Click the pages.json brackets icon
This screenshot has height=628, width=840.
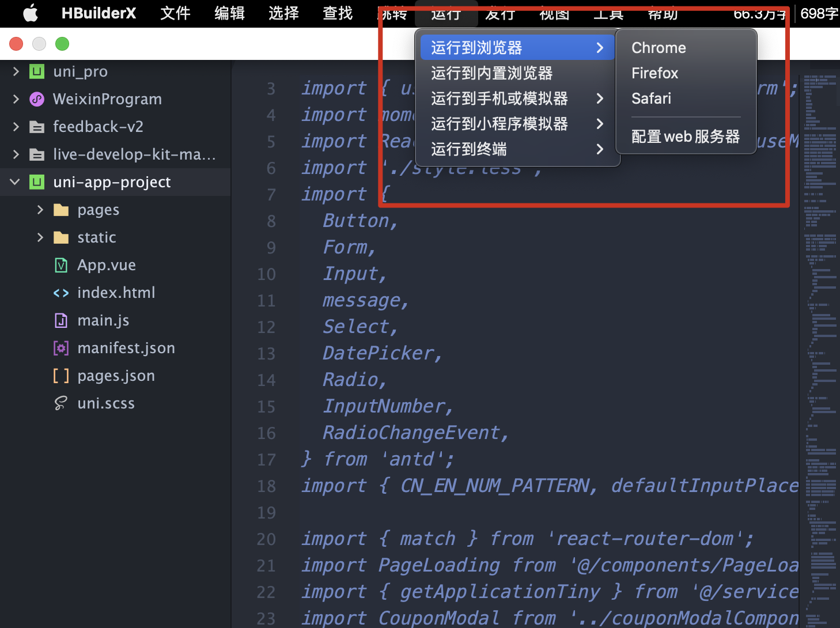61,376
